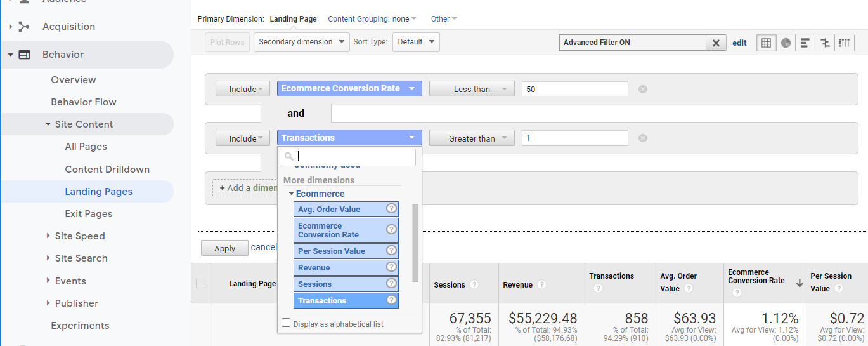Open the pivot table view icon

point(844,43)
